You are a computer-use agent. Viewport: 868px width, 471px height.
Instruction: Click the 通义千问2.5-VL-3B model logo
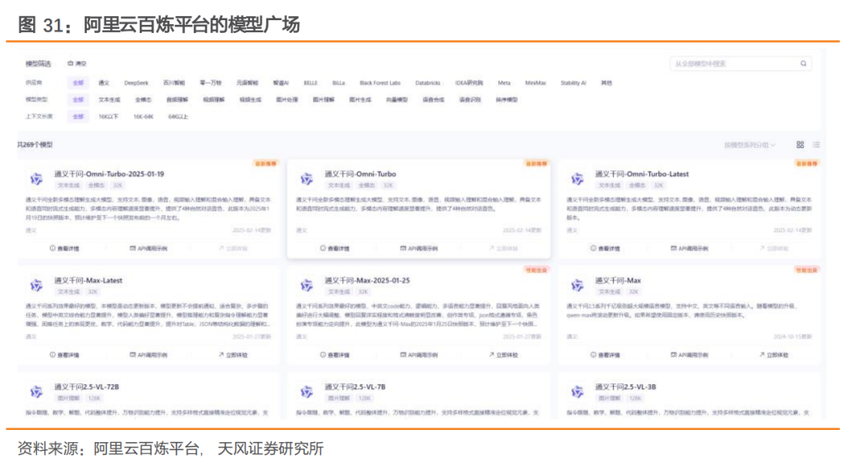tap(577, 392)
